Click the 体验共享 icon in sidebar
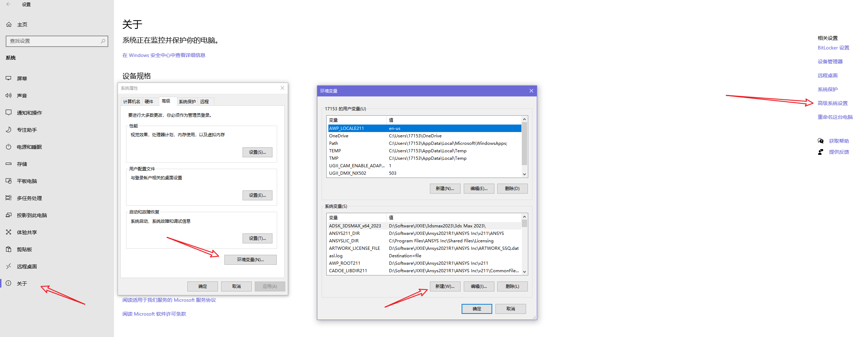 [x=9, y=232]
